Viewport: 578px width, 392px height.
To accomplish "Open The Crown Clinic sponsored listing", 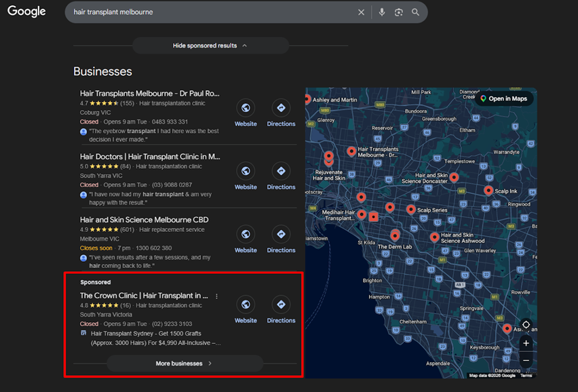I will [144, 296].
